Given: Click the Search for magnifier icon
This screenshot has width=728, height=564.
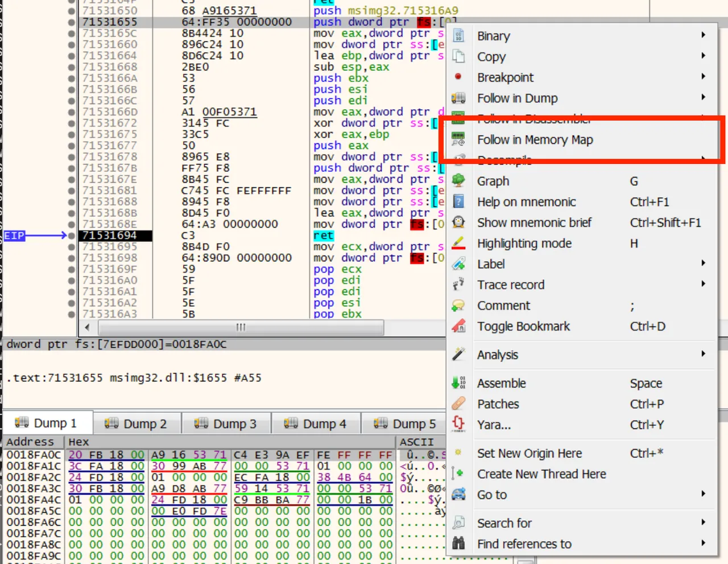Looking at the screenshot, I should pos(458,522).
